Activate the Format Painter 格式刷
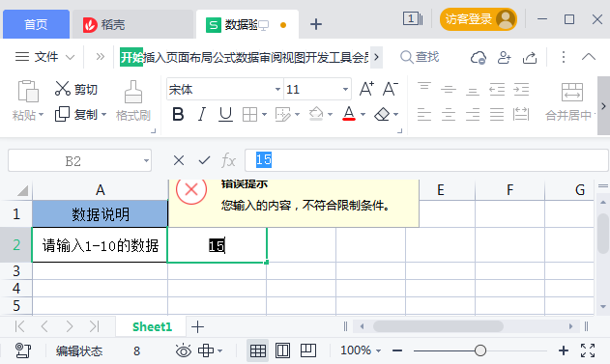This screenshot has height=364, width=610. tap(133, 101)
